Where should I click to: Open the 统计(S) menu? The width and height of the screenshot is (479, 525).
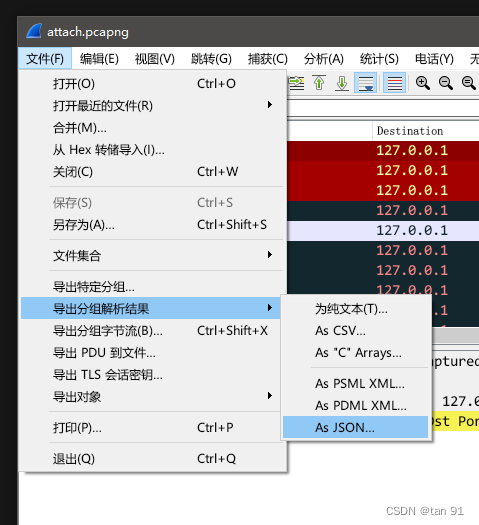point(379,59)
